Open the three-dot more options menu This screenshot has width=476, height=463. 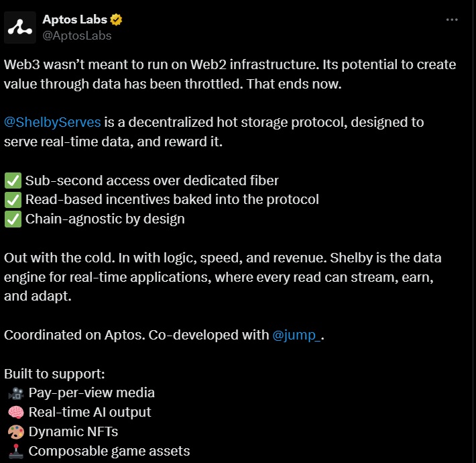point(452,19)
